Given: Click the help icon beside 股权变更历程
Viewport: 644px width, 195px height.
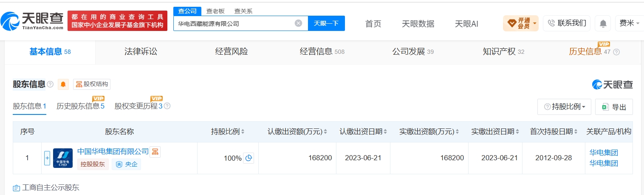Looking at the screenshot, I should 167,106.
